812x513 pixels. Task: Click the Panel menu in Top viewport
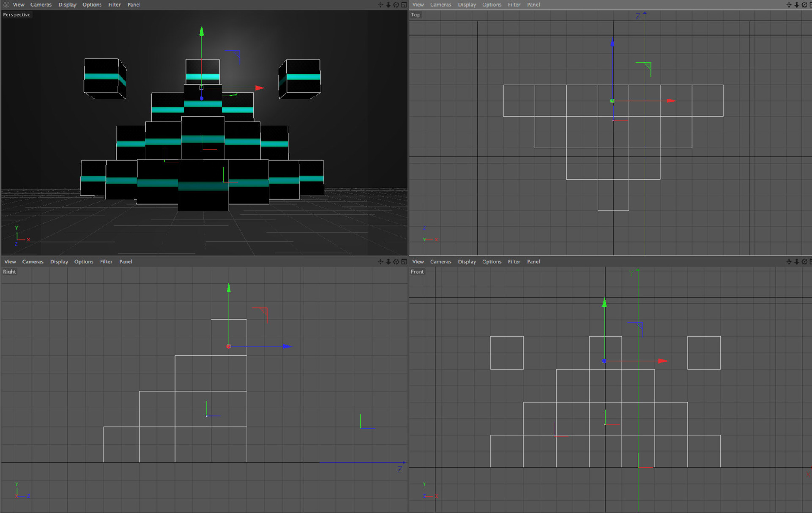click(533, 5)
